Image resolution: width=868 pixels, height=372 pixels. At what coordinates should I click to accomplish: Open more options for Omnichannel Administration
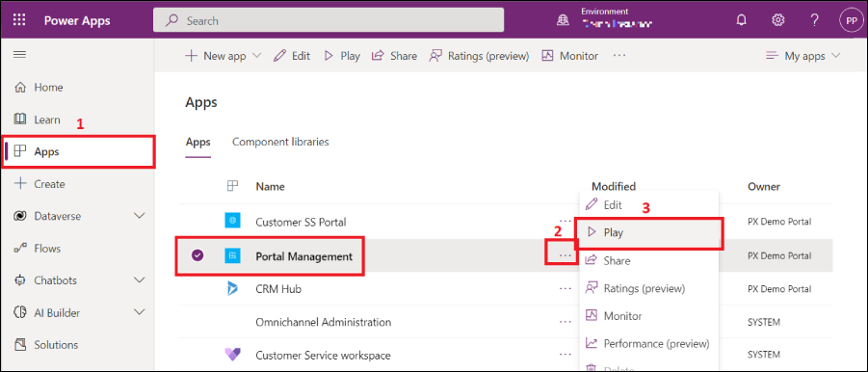click(565, 322)
